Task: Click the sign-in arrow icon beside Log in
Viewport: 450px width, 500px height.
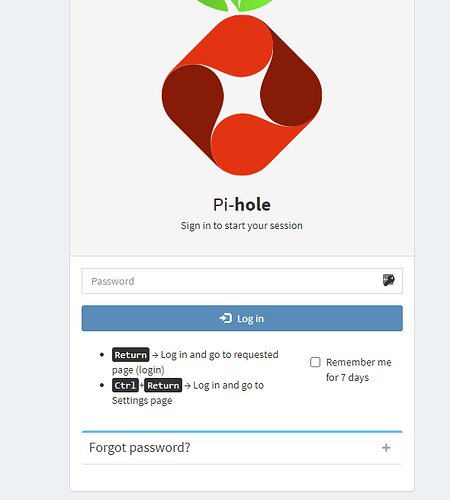Action: [x=226, y=318]
